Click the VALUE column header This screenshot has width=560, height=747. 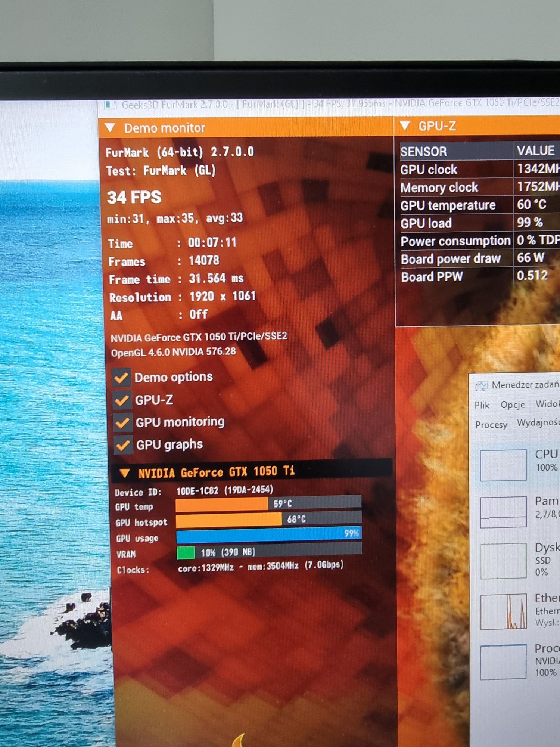[536, 151]
